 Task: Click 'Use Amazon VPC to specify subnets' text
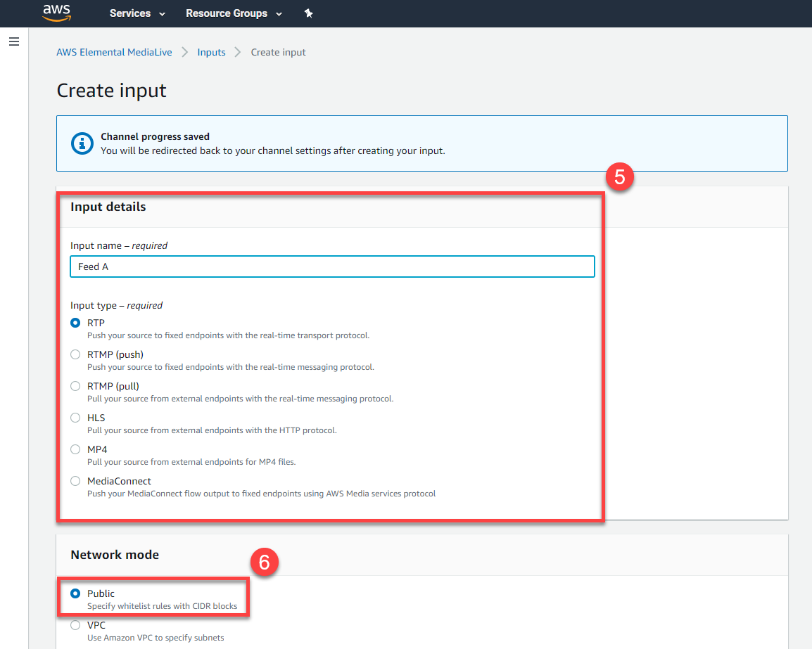point(156,638)
